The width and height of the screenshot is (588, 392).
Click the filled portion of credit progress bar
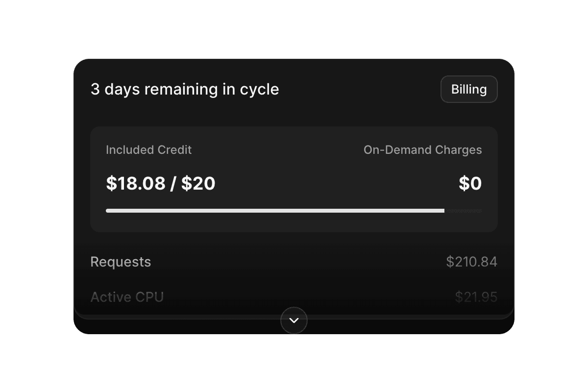pos(274,211)
